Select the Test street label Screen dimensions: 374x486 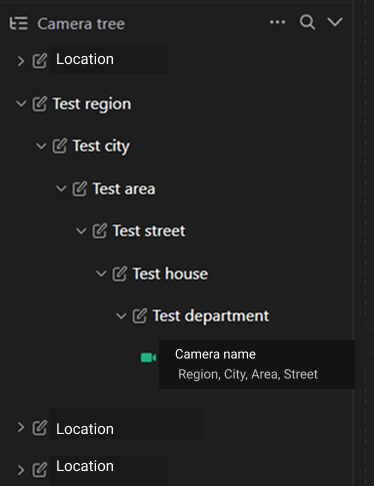pos(149,231)
